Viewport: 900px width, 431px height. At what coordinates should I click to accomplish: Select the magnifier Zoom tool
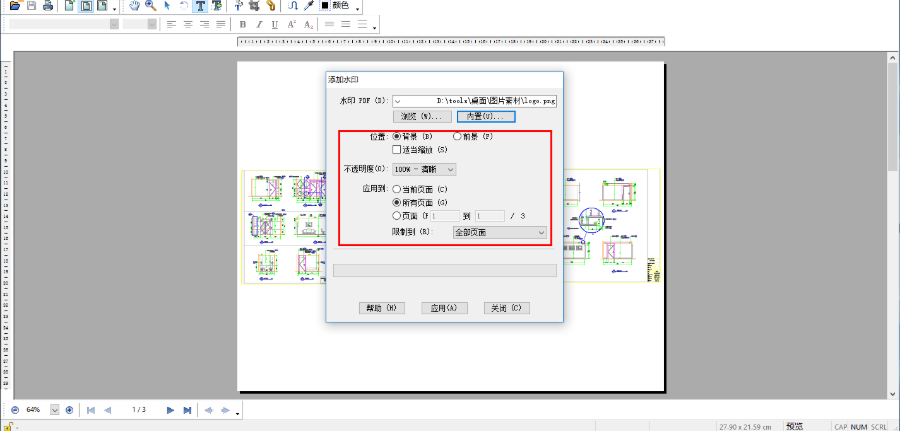[151, 6]
